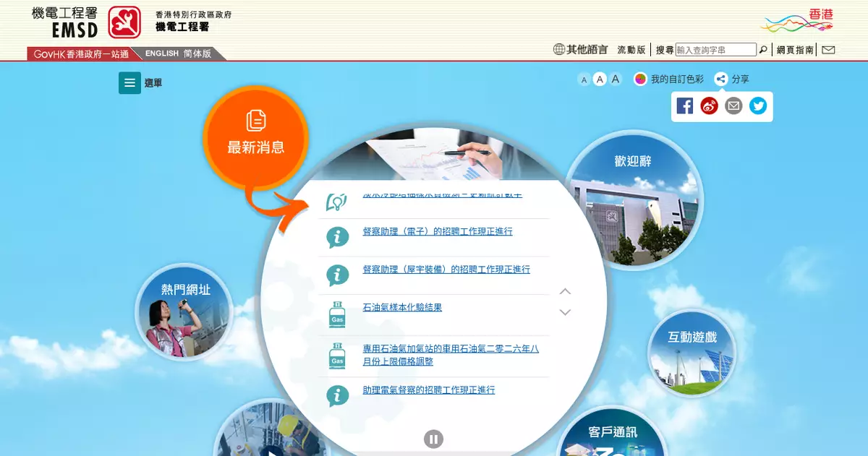Click gas cylinder icon beside 石油氣樣本化驗結果
The height and width of the screenshot is (456, 868).
click(337, 314)
